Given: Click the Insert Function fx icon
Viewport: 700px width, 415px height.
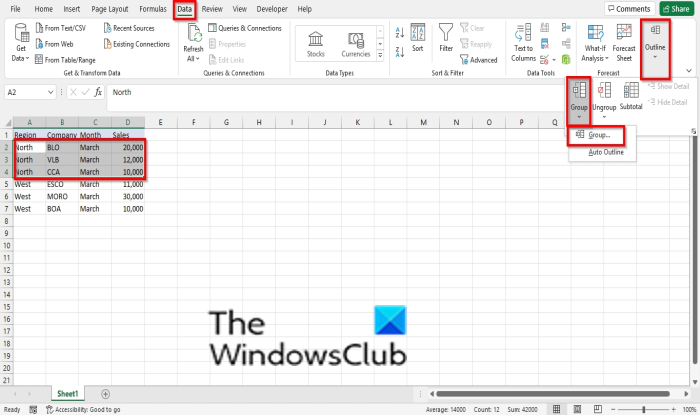Looking at the screenshot, I should (98, 92).
